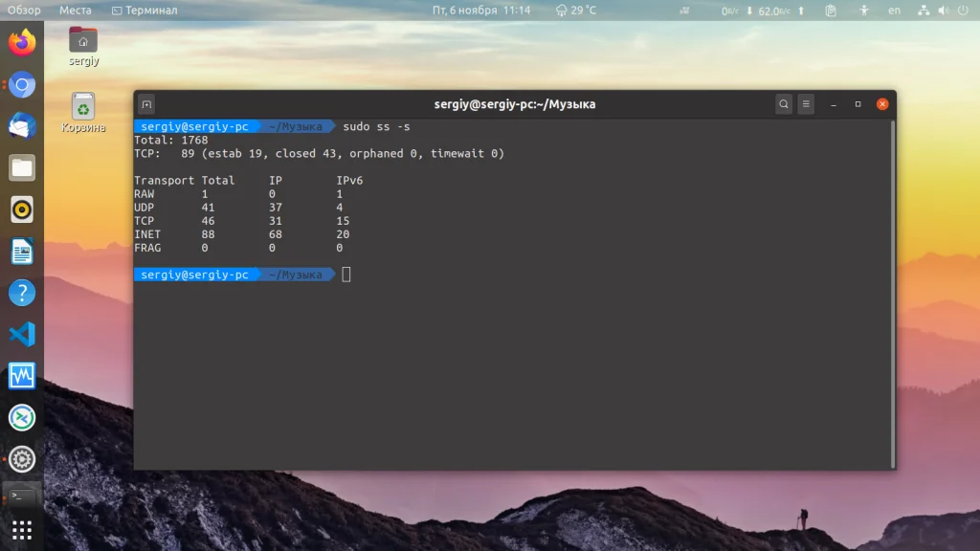This screenshot has width=980, height=551.
Task: Open the system monitor app in the dock
Action: pos(22,376)
